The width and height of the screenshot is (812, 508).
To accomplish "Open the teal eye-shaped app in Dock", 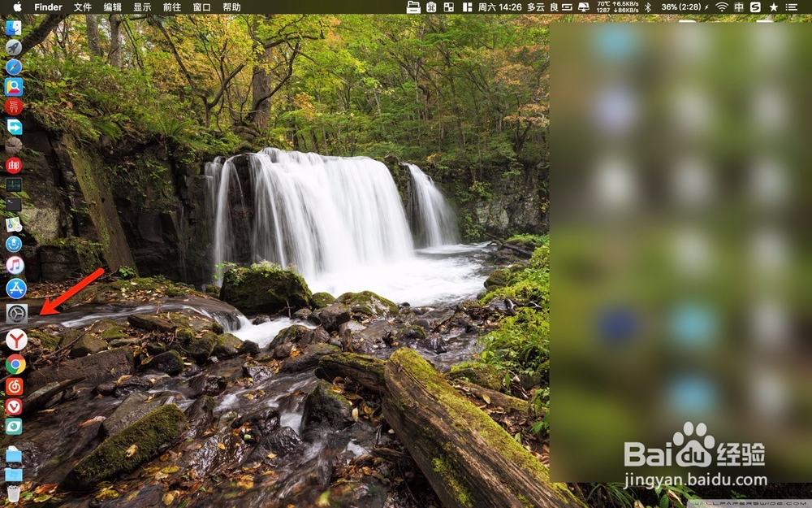I will (x=14, y=427).
